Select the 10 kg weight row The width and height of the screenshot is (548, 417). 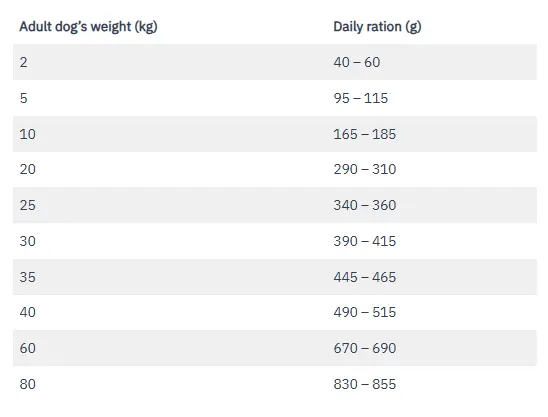pyautogui.click(x=275, y=134)
